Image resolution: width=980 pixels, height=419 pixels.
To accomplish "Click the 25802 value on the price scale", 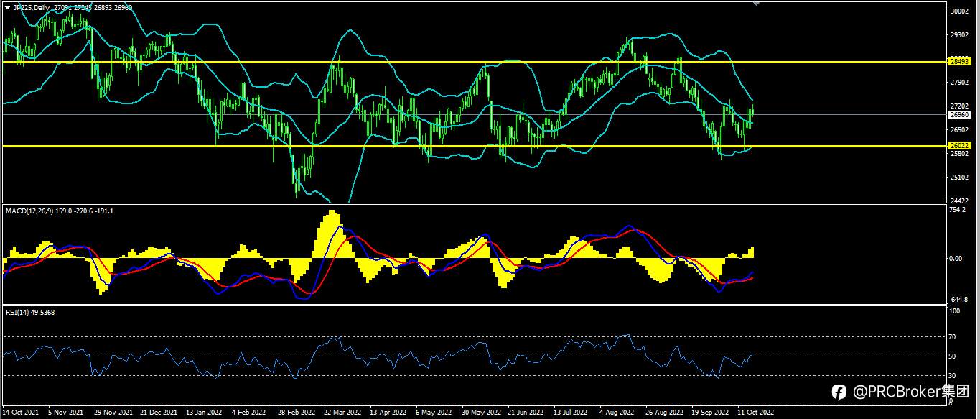I will point(960,154).
